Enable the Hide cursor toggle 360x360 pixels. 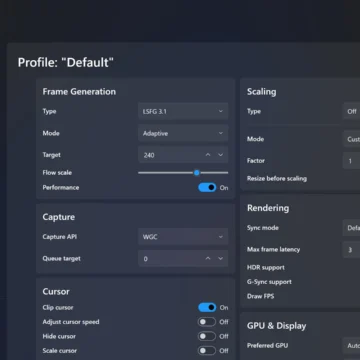207,336
